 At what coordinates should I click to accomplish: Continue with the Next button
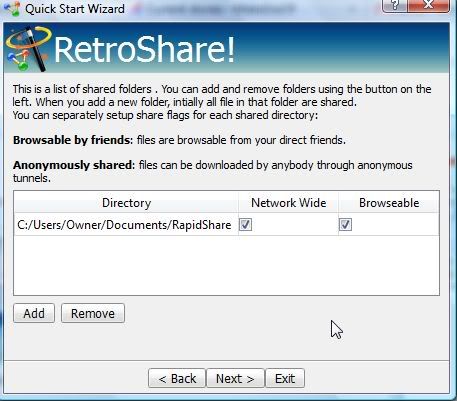pyautogui.click(x=235, y=378)
